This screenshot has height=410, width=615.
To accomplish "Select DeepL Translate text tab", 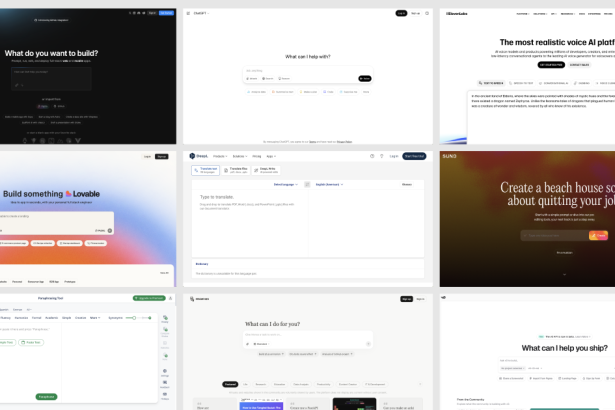I will [x=206, y=170].
